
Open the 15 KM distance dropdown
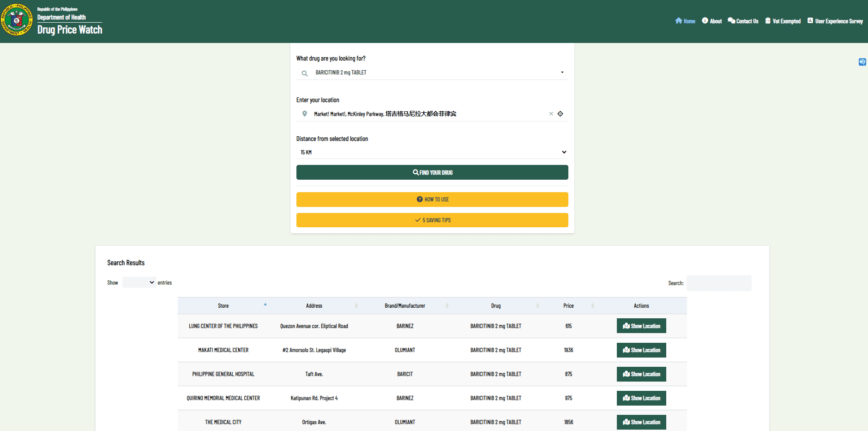point(432,152)
